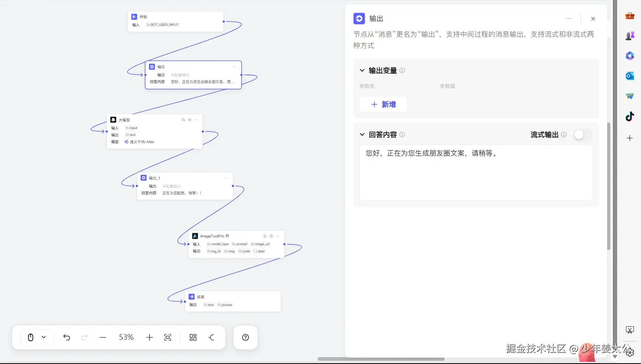Toggle the 流式输出 streaming switch
Screen dimensions: 641x364
(583, 135)
